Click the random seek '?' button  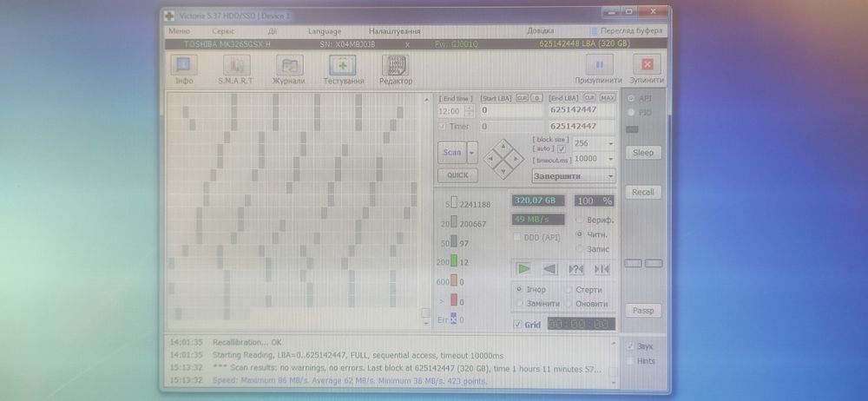[x=575, y=269]
